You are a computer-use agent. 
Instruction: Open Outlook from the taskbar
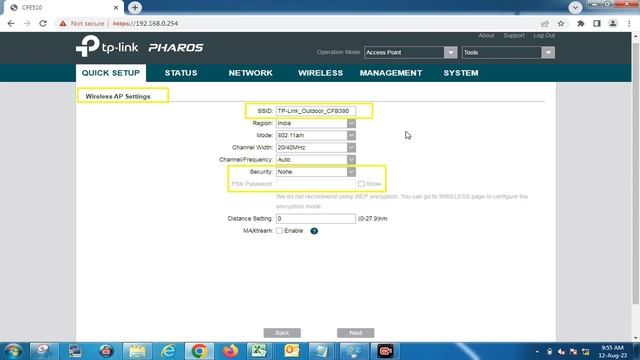click(x=291, y=351)
